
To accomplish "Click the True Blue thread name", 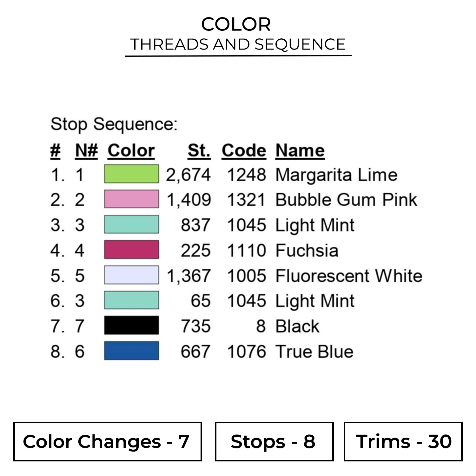I will [x=314, y=352].
